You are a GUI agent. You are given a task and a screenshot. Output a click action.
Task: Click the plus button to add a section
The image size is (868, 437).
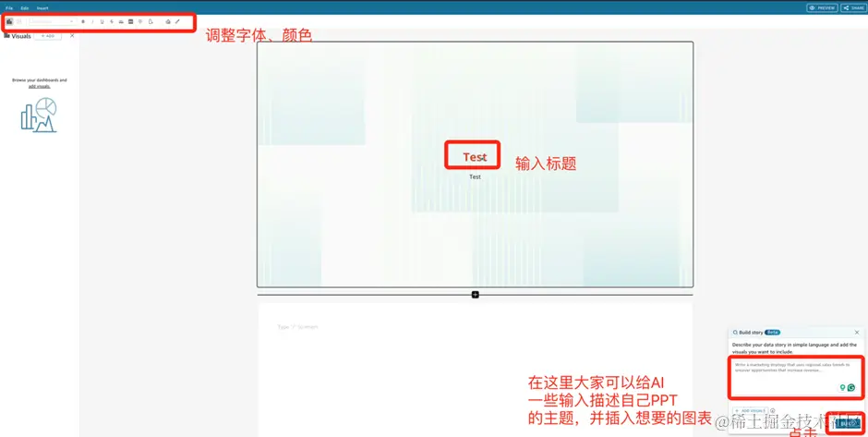(x=475, y=295)
